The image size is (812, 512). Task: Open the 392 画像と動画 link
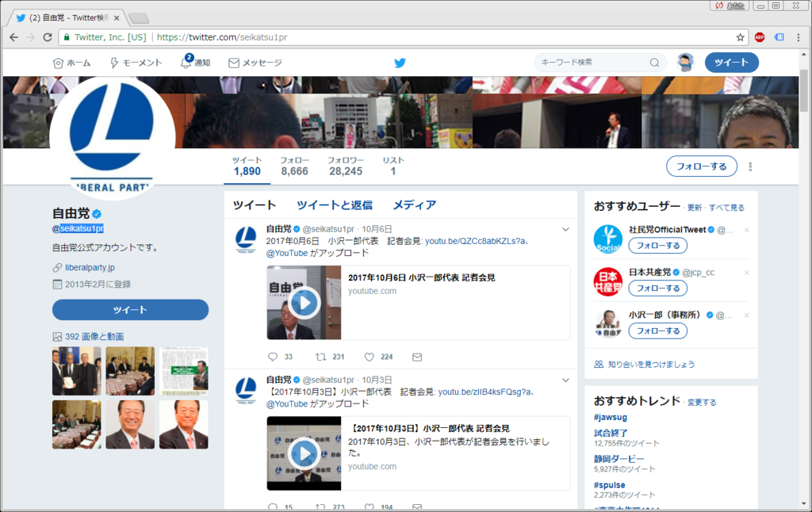point(94,337)
